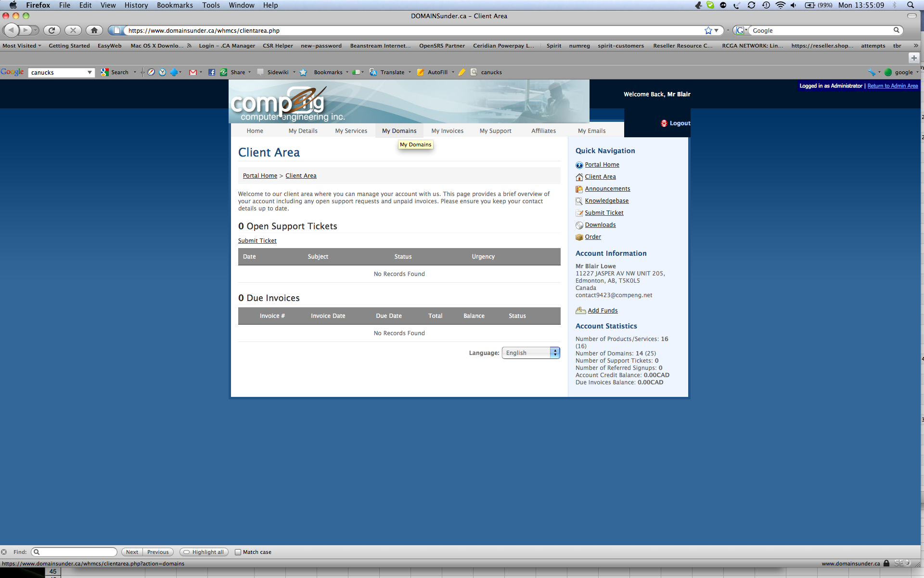The width and height of the screenshot is (924, 578).
Task: Click the Find text input field
Action: tap(74, 552)
